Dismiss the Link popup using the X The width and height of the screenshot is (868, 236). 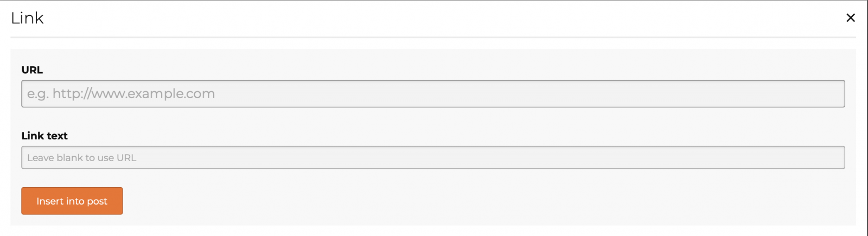click(x=850, y=18)
